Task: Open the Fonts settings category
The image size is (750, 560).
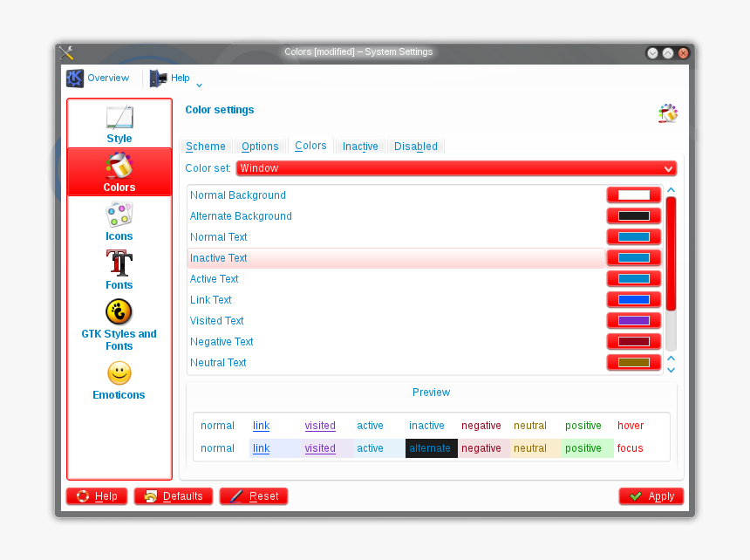Action: [x=119, y=263]
